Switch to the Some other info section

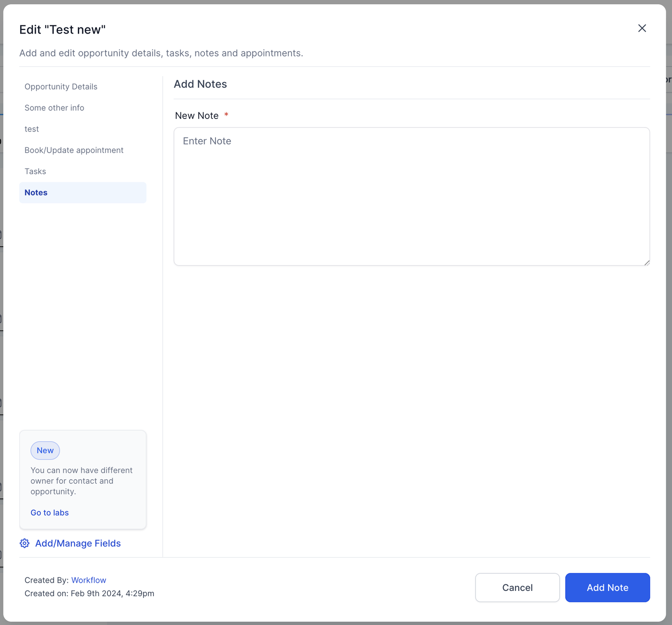pos(54,108)
